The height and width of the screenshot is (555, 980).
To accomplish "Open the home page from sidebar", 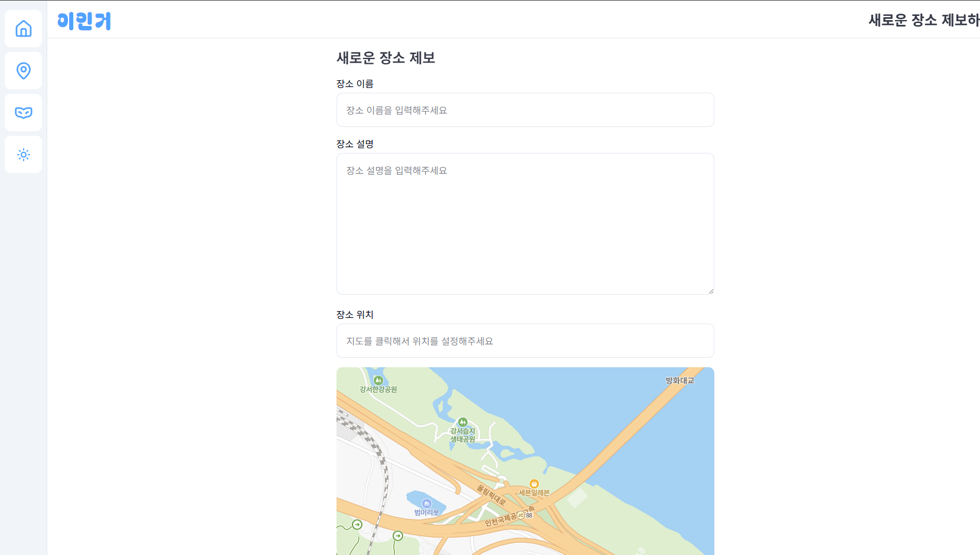I will [x=24, y=28].
